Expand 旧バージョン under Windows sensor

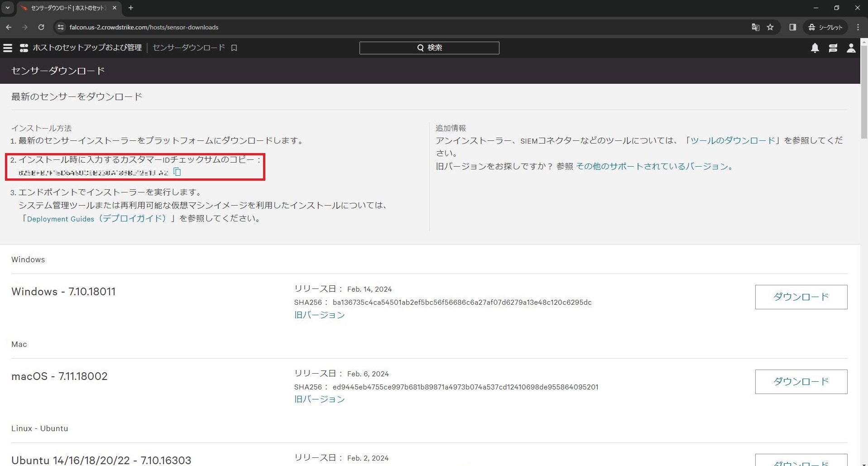pyautogui.click(x=319, y=315)
